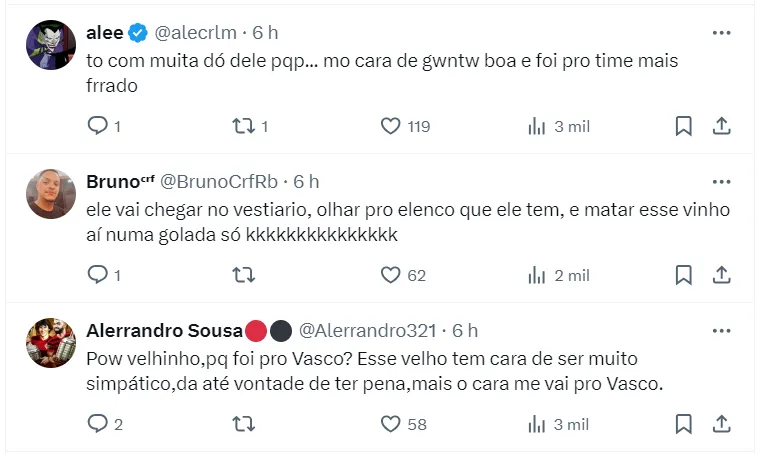Click Alerrandro Sousa's profile picture
Screen dimensions: 760x454
coord(51,343)
